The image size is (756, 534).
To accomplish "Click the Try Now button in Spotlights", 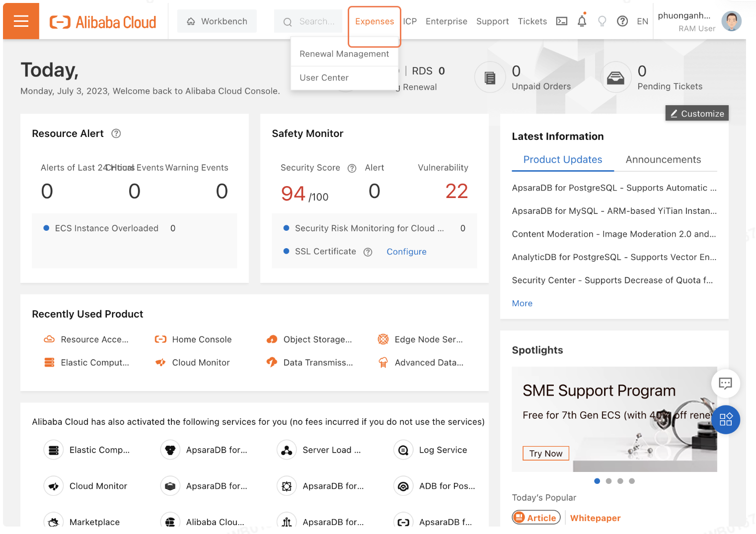I will coord(545,454).
